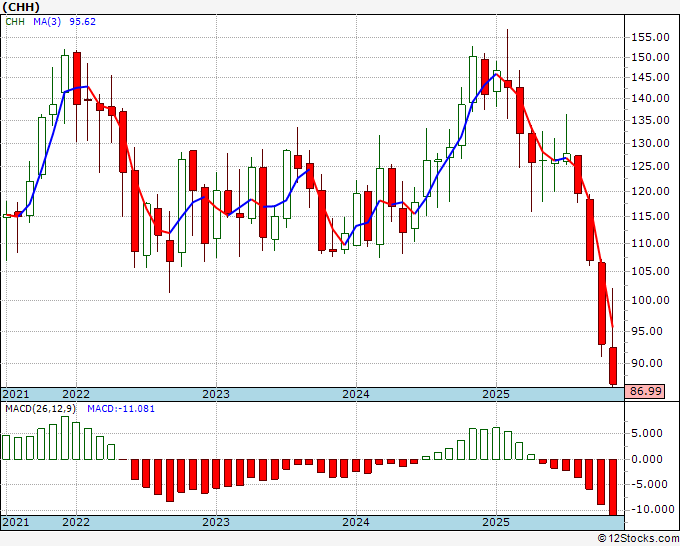Screen dimensions: 680x546
Task: Click the 86.99 last price tag
Action: point(644,391)
